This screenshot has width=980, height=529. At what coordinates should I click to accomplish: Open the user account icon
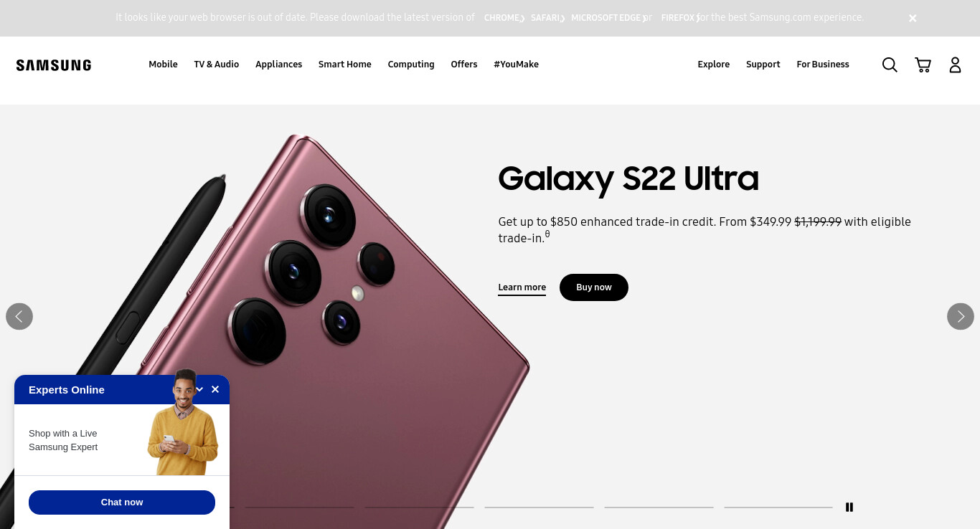pyautogui.click(x=955, y=65)
